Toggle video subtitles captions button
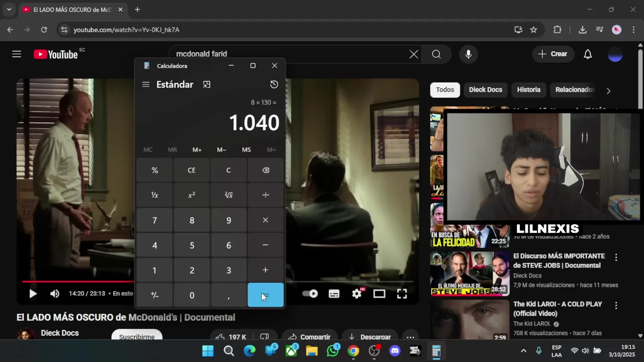644x362 pixels. coord(334,294)
